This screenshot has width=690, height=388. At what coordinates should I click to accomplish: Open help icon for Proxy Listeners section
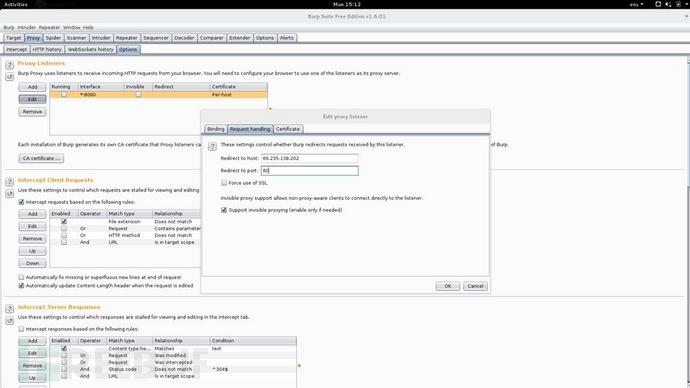coord(10,65)
